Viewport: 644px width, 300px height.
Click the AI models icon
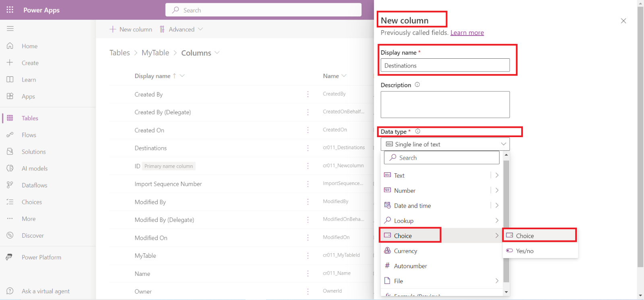coord(10,168)
